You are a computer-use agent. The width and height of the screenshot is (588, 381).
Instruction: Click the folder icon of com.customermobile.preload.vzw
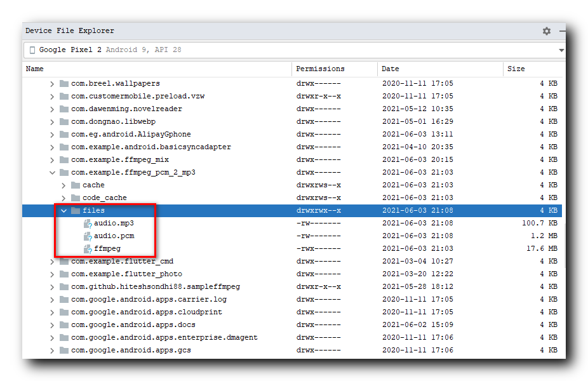click(x=64, y=96)
